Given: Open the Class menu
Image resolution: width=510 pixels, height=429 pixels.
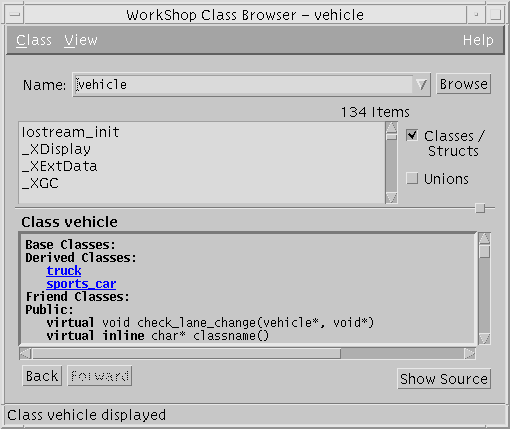Looking at the screenshot, I should (34, 40).
